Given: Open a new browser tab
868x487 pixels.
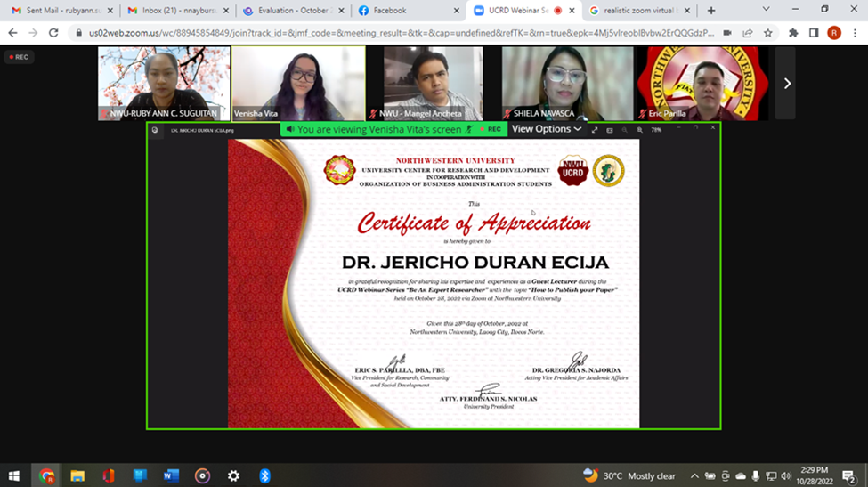Looking at the screenshot, I should click(x=710, y=11).
